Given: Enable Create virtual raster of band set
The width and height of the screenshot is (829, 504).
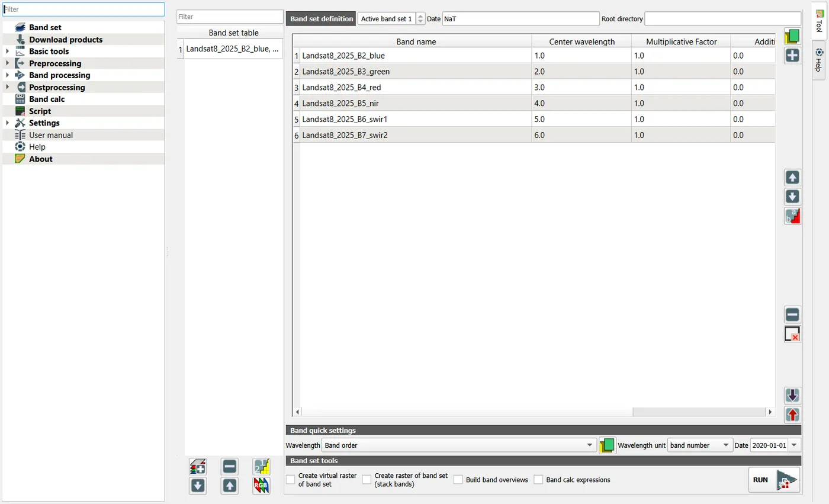Looking at the screenshot, I should coord(291,480).
